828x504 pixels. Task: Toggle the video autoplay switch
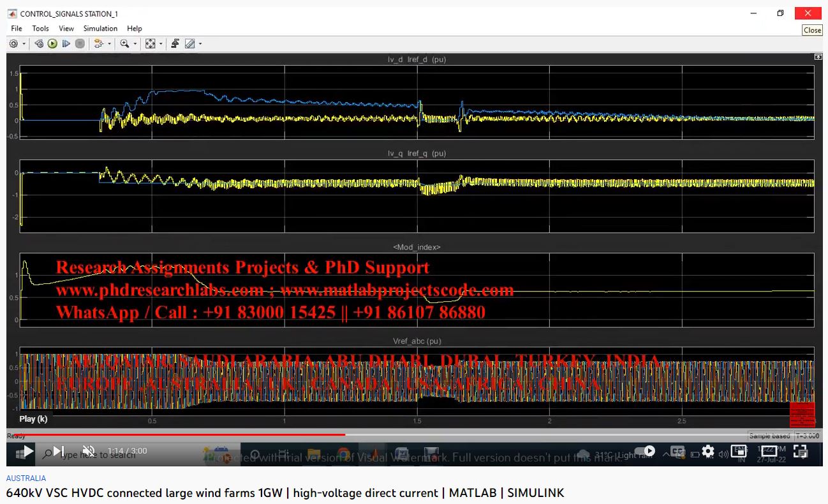(x=646, y=452)
